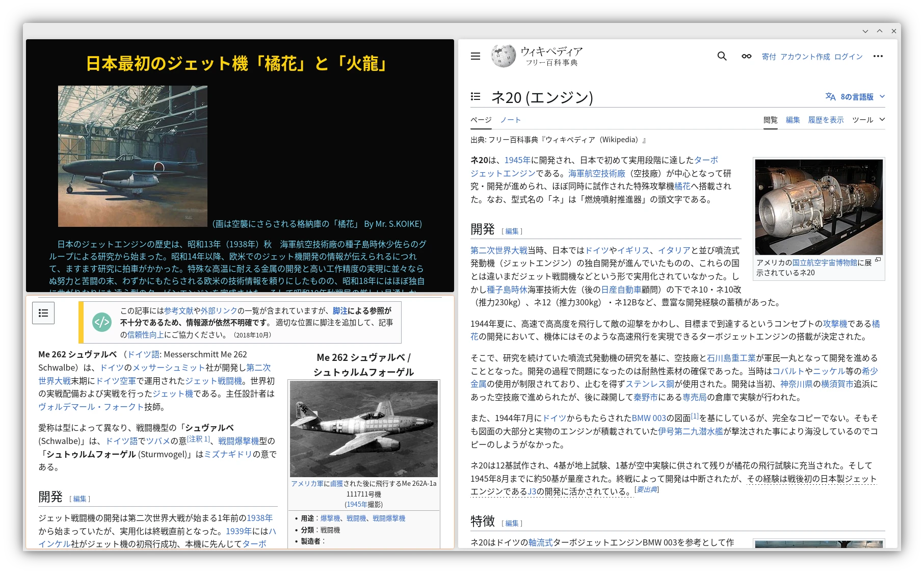This screenshot has width=924, height=574.
Task: Click the 要出典 citation-needed tag
Action: pos(646,489)
